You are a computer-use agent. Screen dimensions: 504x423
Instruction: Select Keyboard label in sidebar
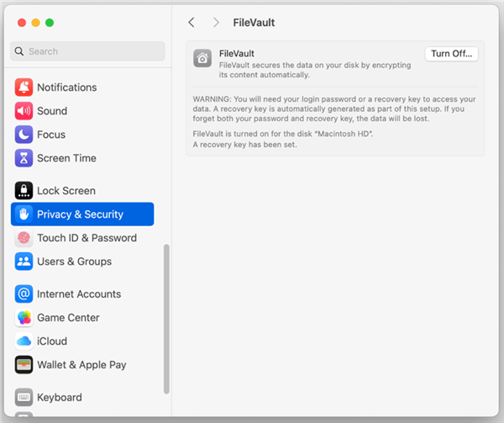click(x=60, y=397)
